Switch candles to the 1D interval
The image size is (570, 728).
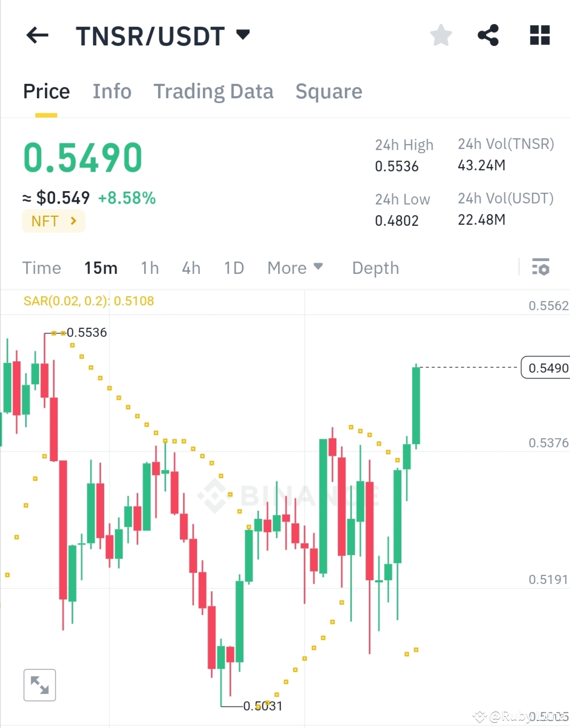click(233, 267)
